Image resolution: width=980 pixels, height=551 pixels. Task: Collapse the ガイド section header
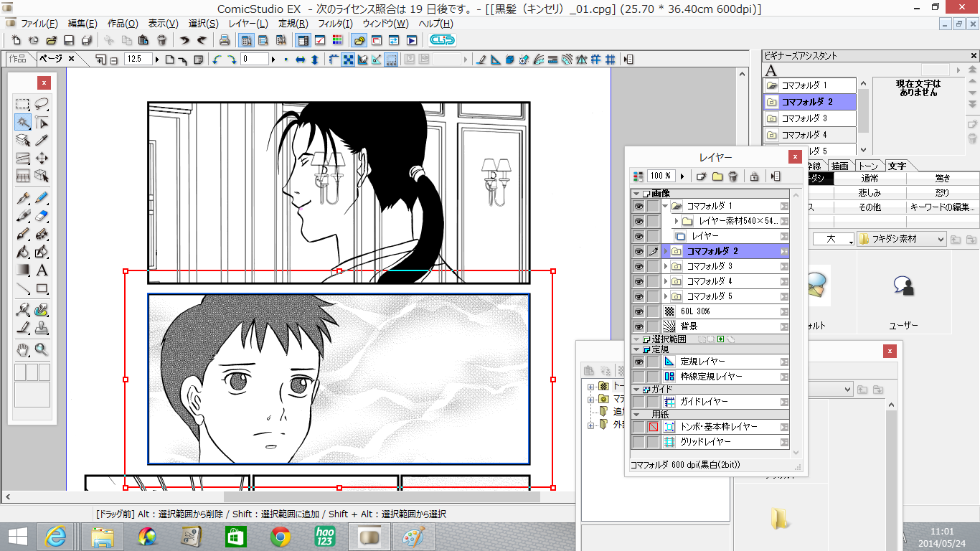(636, 389)
